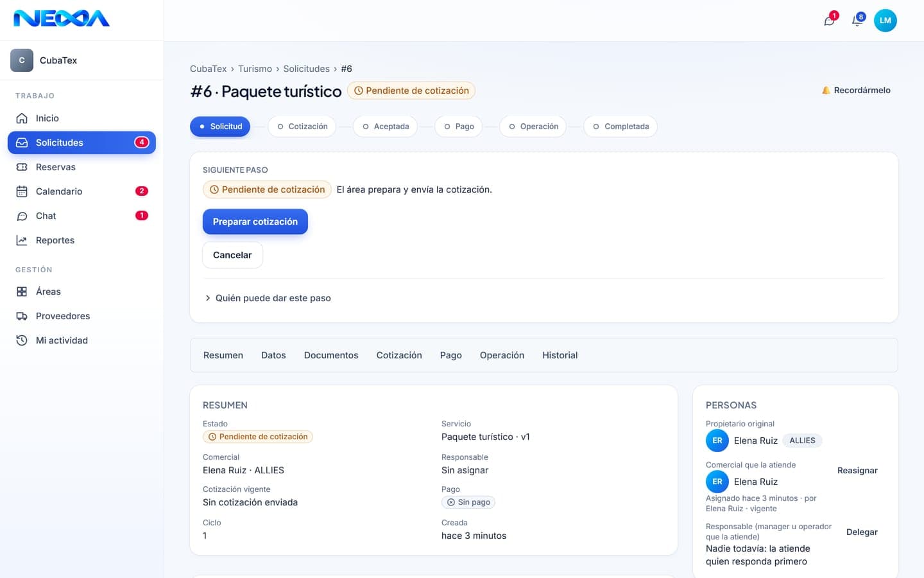Click the Inicio home icon
This screenshot has height=578, width=924.
[x=22, y=118]
